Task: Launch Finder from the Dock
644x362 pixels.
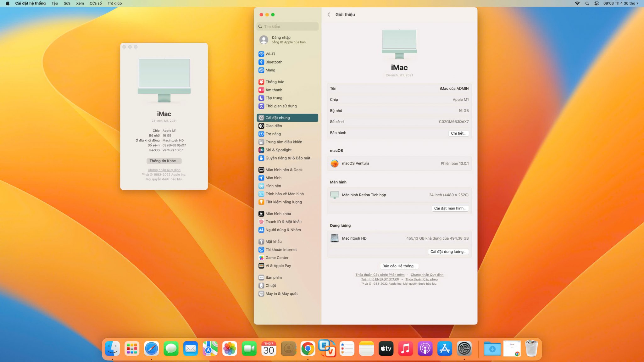Action: point(112,348)
